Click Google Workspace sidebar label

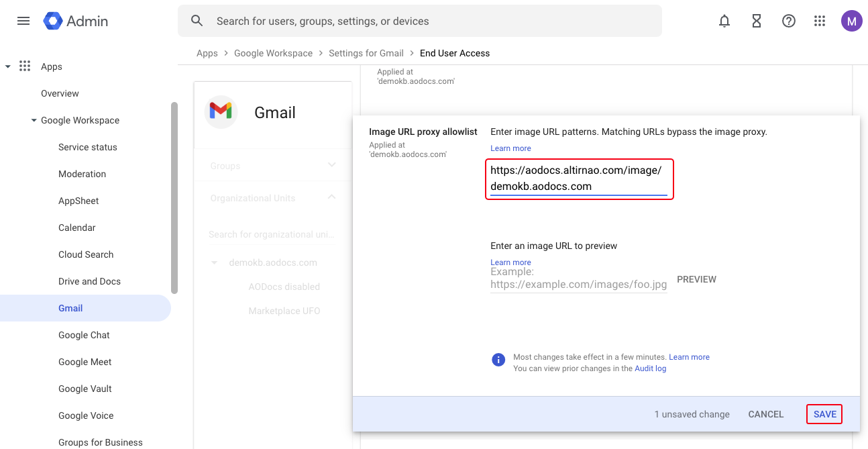pyautogui.click(x=80, y=120)
